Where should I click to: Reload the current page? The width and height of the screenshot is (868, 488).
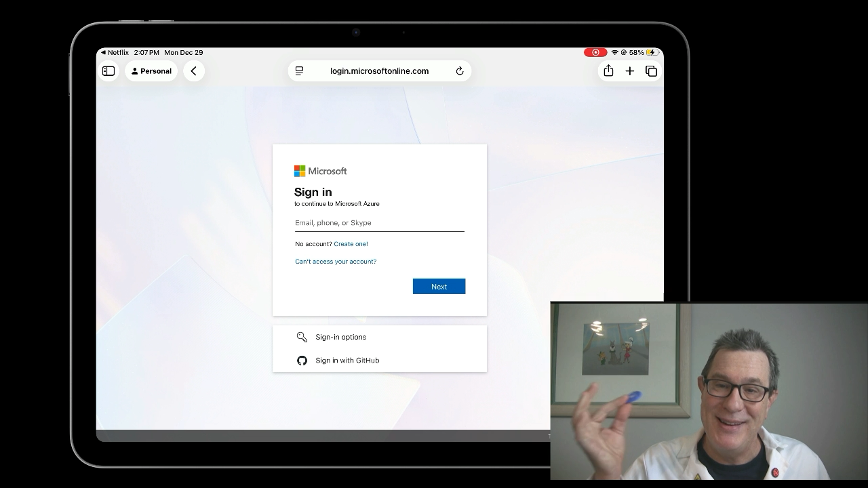point(460,71)
